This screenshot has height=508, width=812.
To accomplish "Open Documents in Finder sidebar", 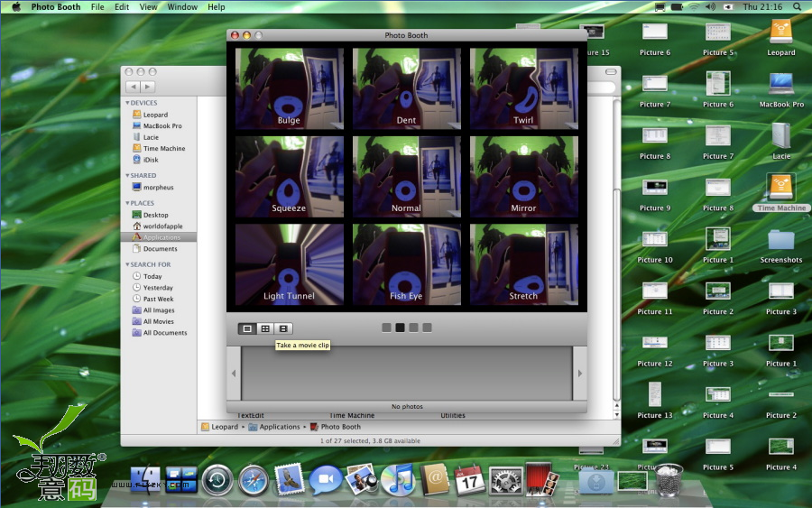I will point(159,249).
